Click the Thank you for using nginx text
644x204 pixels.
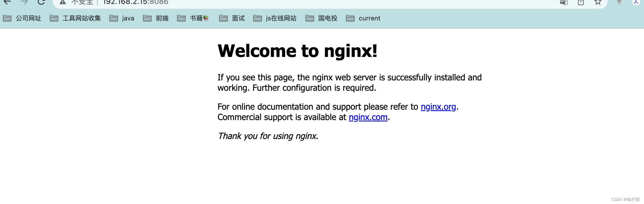pyautogui.click(x=268, y=136)
